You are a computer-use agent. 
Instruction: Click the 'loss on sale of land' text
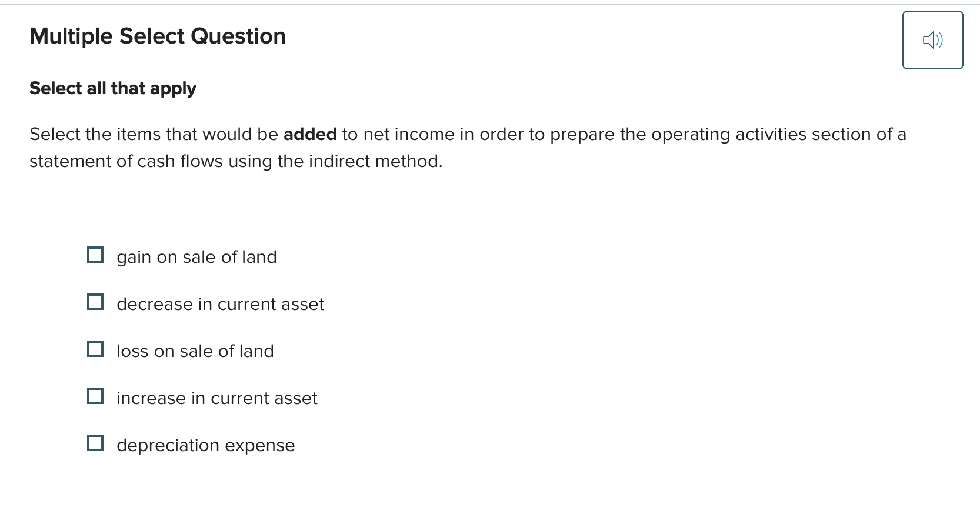pos(195,351)
